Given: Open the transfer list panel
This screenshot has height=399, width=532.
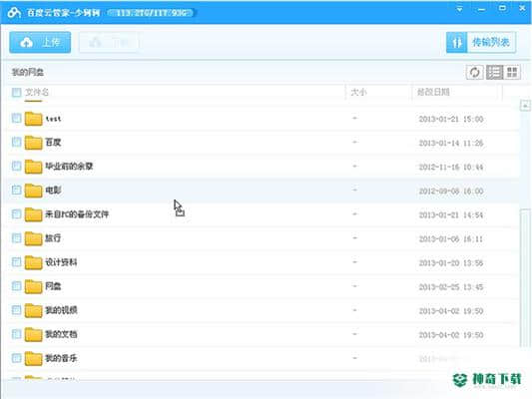Looking at the screenshot, I should coord(481,42).
